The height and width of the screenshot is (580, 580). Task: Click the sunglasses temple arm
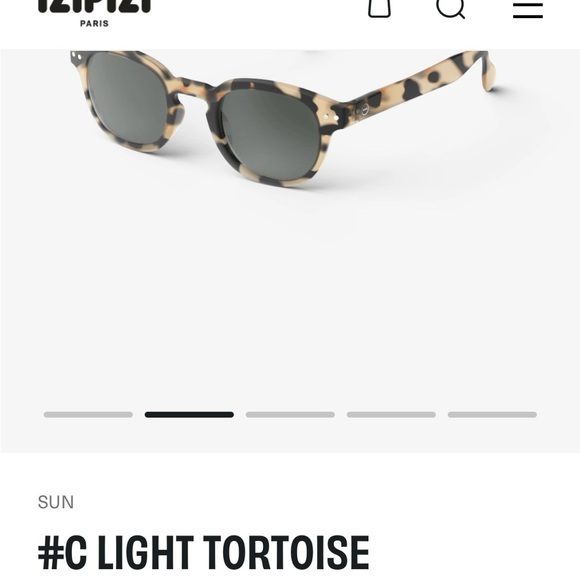tap(422, 83)
